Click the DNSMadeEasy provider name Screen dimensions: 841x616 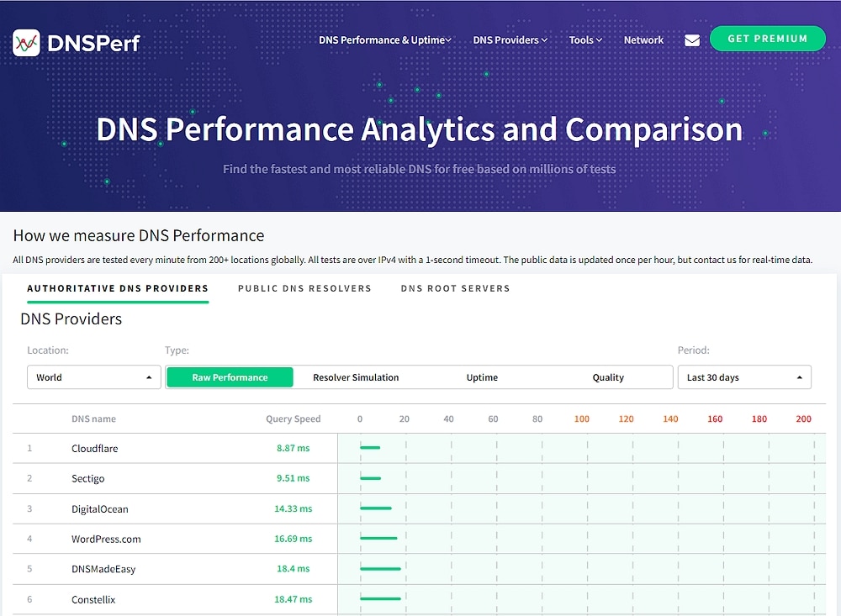[103, 569]
